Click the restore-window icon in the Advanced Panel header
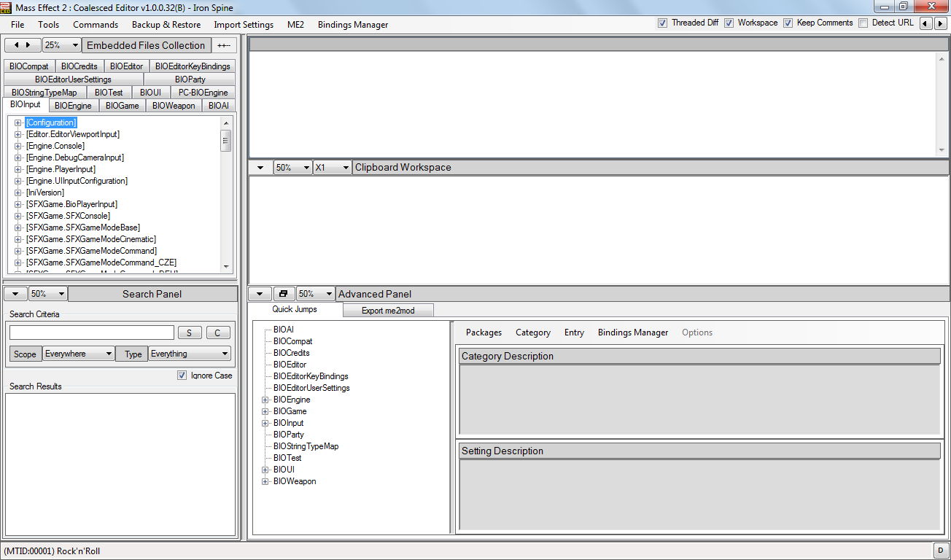The height and width of the screenshot is (560, 951). (x=284, y=294)
